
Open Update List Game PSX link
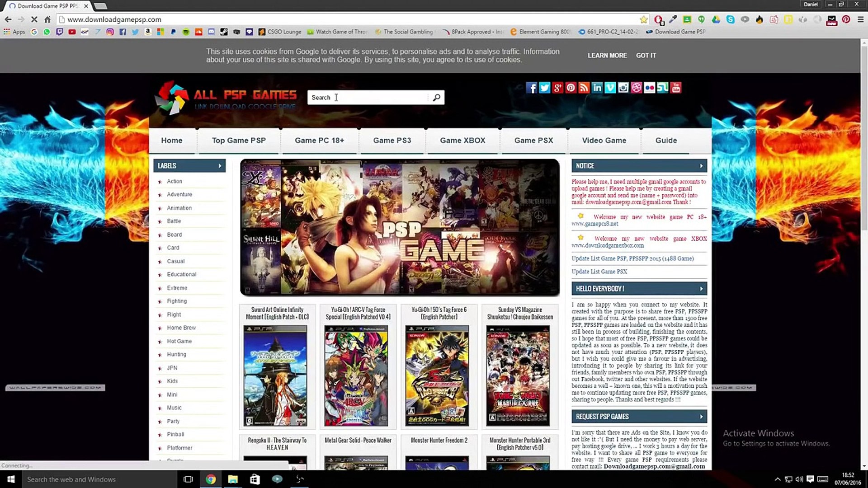599,272
